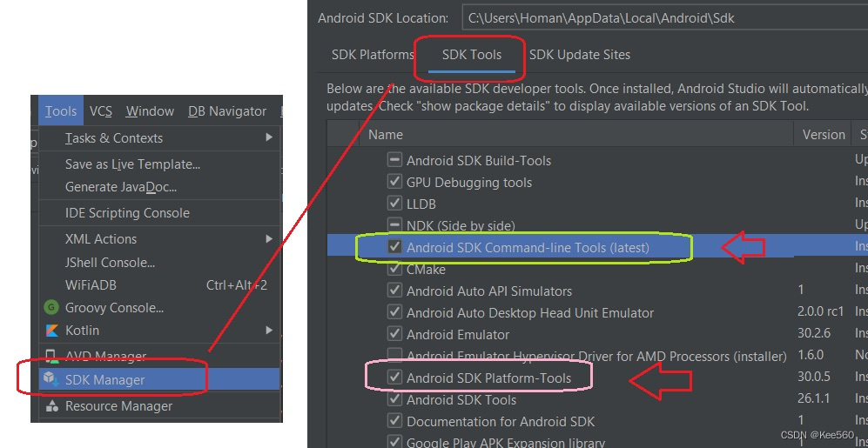The width and height of the screenshot is (868, 448).
Task: Uncheck Android SDK Platform-Tools checkbox
Action: [x=394, y=378]
